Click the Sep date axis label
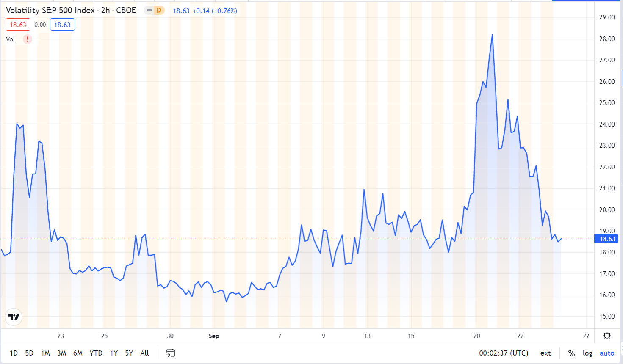This screenshot has width=623, height=364. pyautogui.click(x=214, y=336)
